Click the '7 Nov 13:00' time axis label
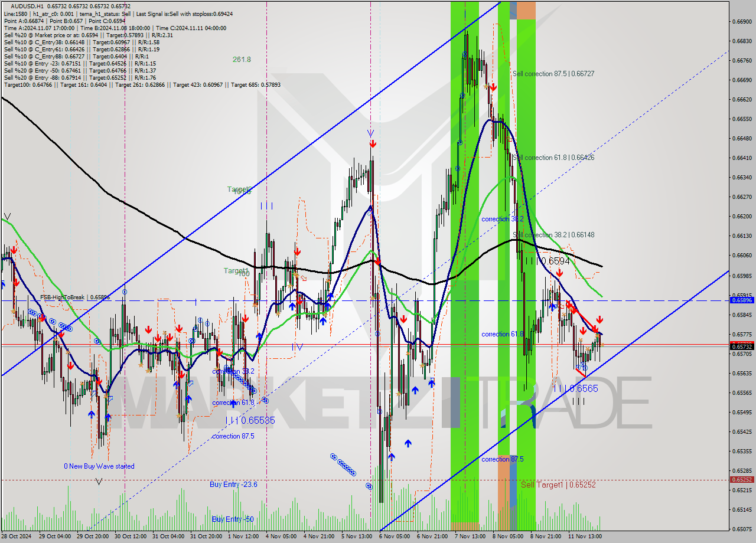Screen dimensions: 756x543 tap(470, 537)
